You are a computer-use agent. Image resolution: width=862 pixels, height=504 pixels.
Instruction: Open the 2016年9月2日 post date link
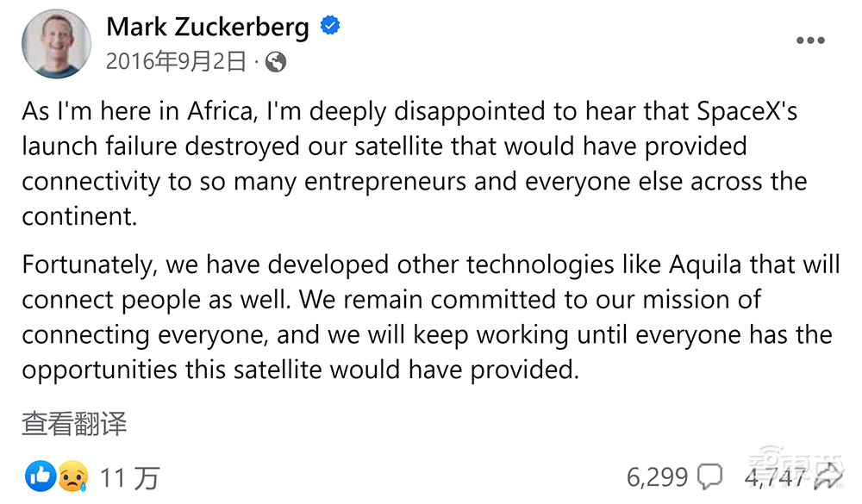point(177,62)
